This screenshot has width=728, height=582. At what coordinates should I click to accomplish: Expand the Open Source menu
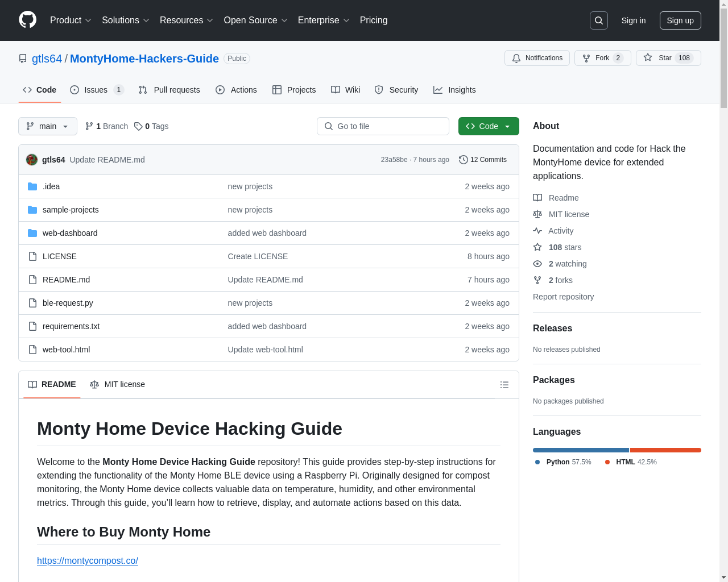[256, 20]
